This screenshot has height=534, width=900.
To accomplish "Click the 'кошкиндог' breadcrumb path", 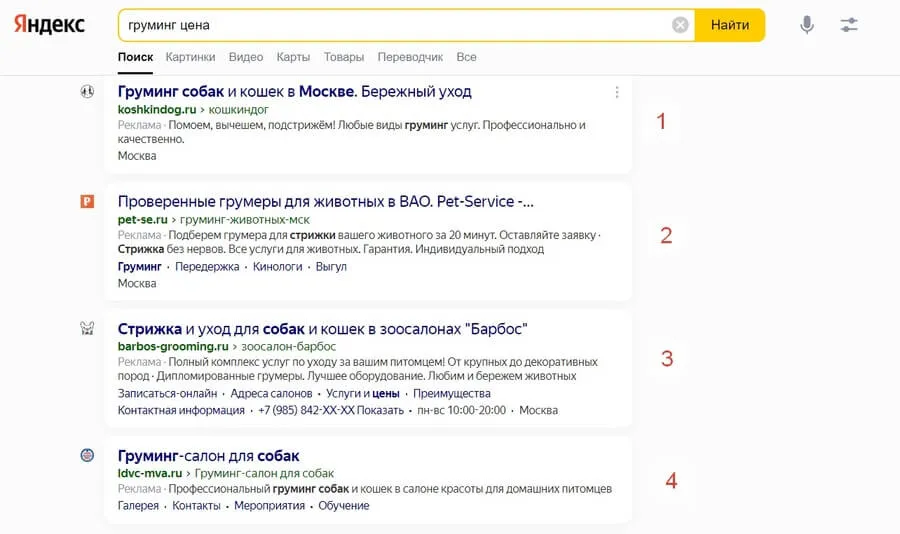I will pos(238,109).
